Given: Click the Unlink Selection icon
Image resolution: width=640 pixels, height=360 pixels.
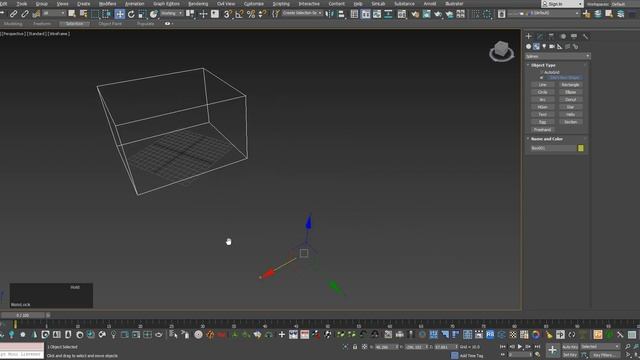Looking at the screenshot, I should pos(25,14).
